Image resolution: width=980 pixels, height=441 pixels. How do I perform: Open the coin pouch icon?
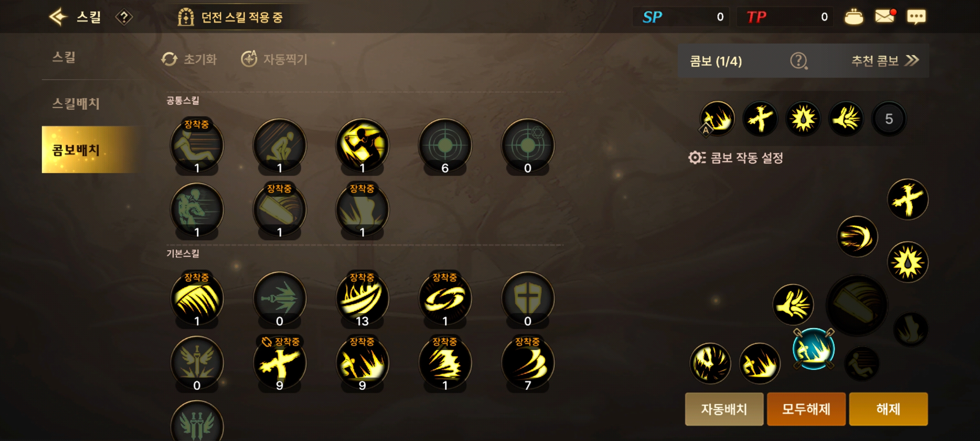tap(854, 17)
